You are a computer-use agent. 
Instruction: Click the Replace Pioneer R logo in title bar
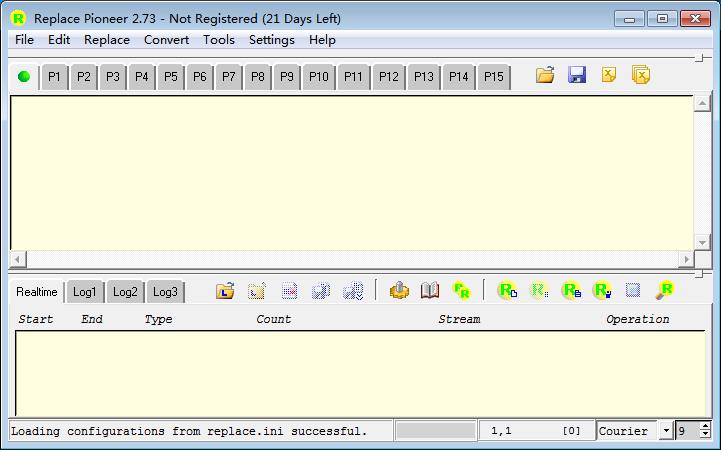(x=18, y=18)
